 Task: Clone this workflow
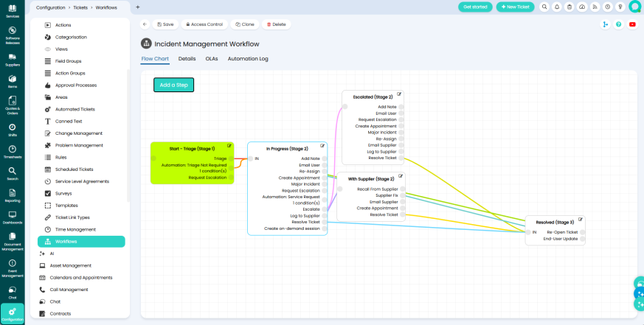tap(245, 24)
